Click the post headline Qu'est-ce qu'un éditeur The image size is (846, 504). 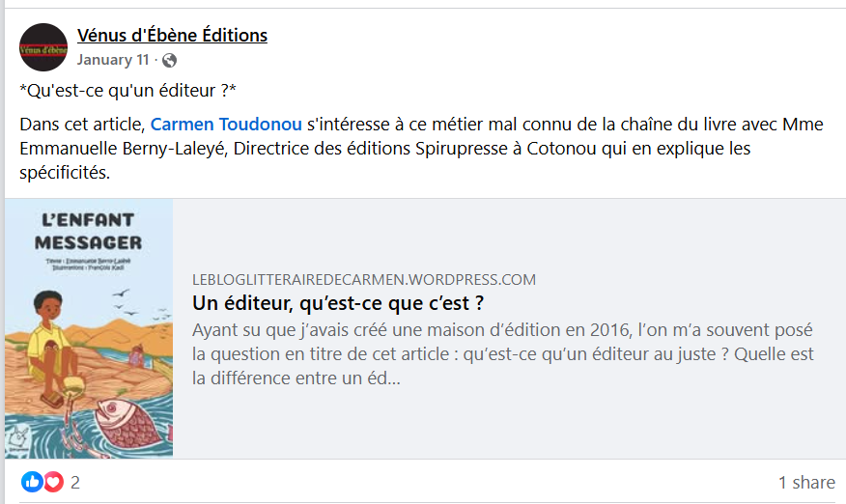point(128,91)
